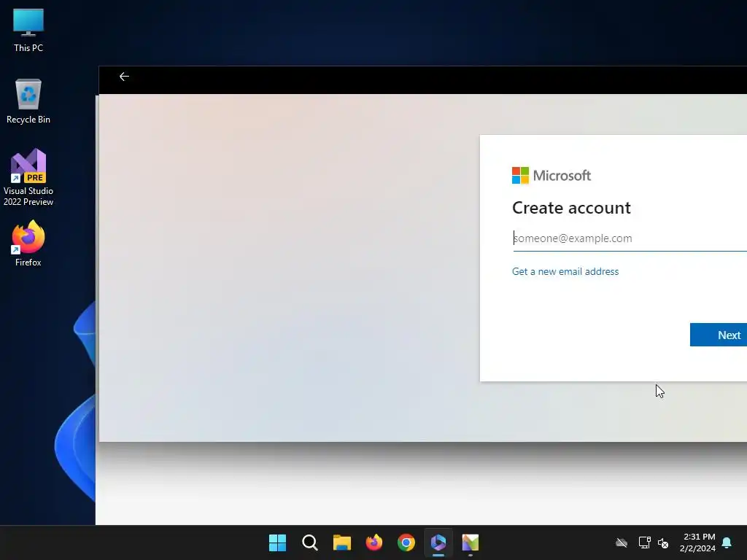This screenshot has height=560, width=747.
Task: Focus the someone@example.com email field
Action: click(x=630, y=238)
